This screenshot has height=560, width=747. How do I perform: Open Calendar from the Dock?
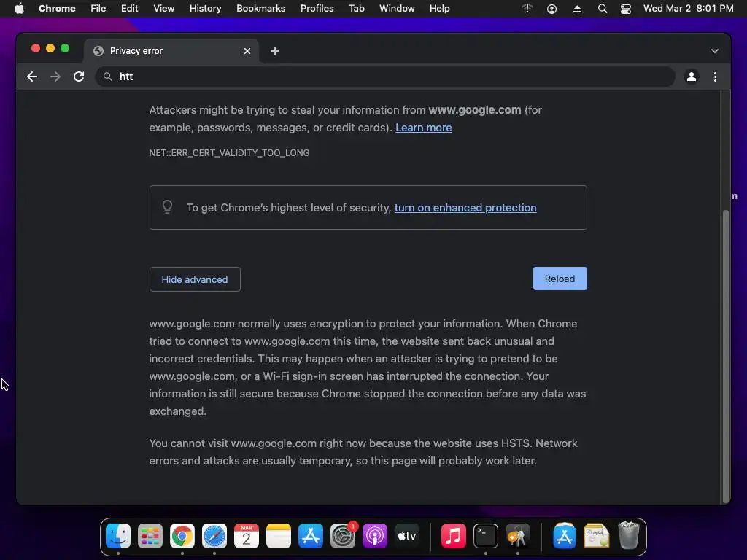point(247,536)
